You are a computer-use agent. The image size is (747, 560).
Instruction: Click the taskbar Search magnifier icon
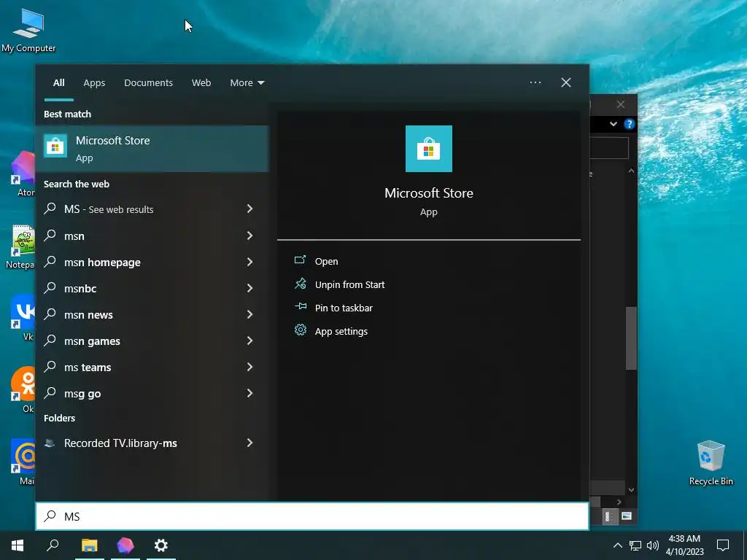[53, 545]
